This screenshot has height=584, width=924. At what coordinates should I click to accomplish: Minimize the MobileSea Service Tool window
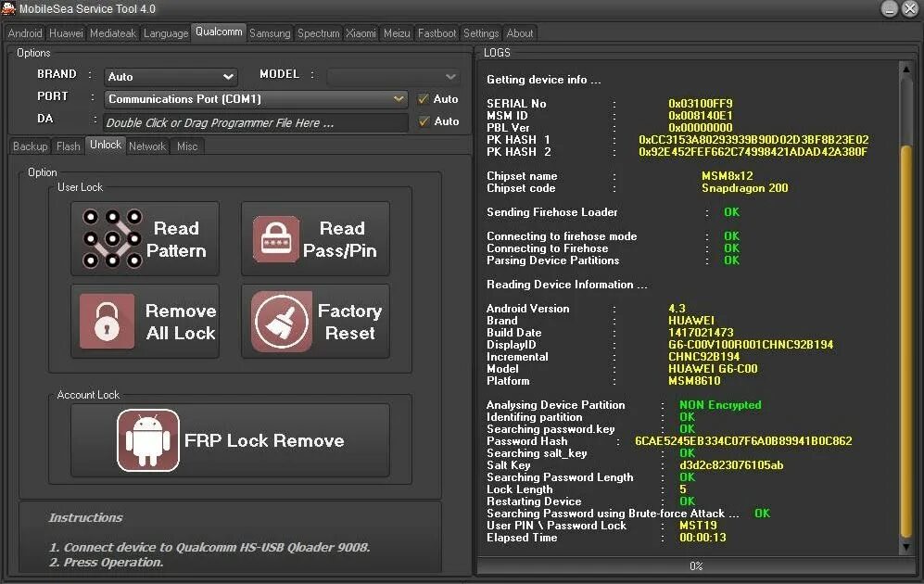pyautogui.click(x=889, y=8)
